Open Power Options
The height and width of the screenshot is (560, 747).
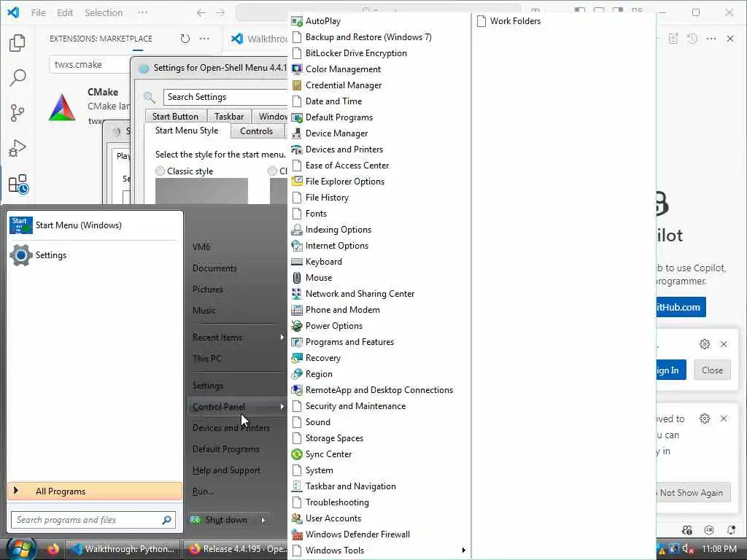(x=334, y=326)
